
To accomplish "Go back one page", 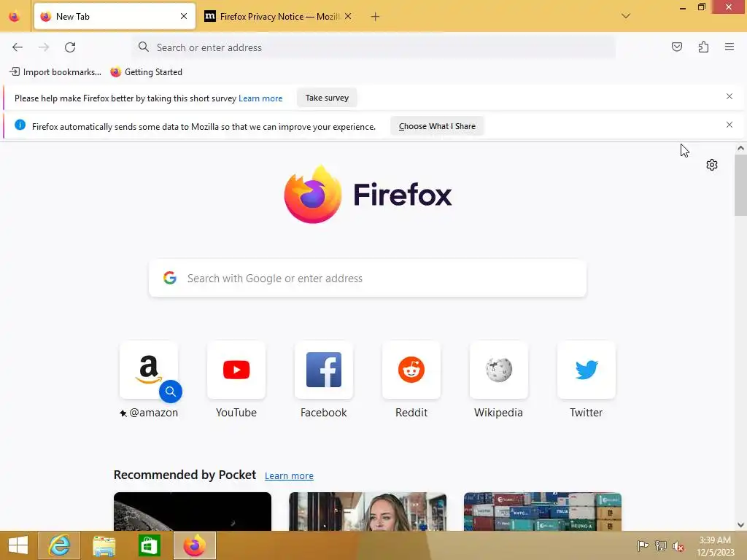I will click(18, 47).
